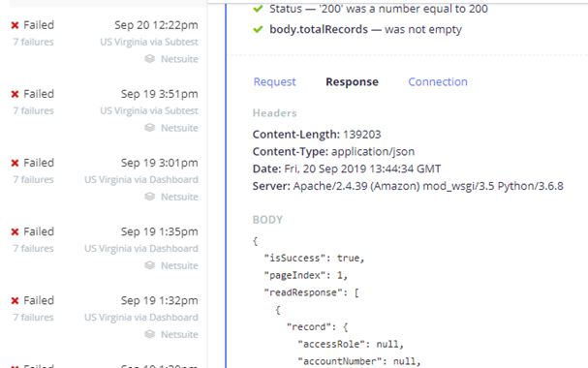The height and width of the screenshot is (368, 588).
Task: Click the "readResponse" key in JSON body
Action: pos(303,292)
